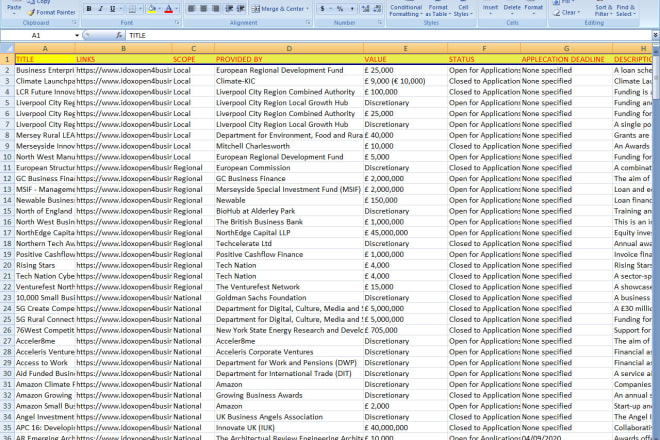Align text right
The image size is (660, 440).
[216, 9]
